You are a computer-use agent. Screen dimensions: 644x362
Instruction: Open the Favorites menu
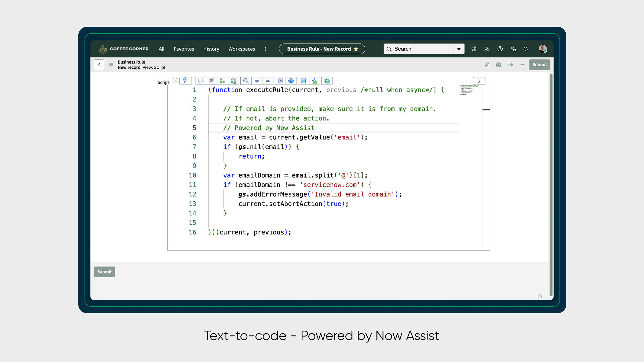[x=184, y=49]
